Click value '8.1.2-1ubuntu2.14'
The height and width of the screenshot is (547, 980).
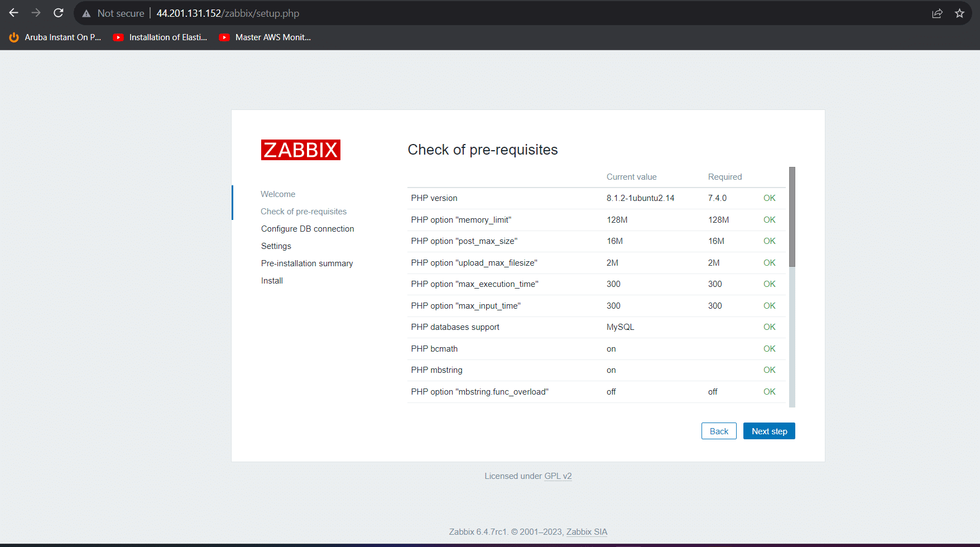(x=641, y=198)
